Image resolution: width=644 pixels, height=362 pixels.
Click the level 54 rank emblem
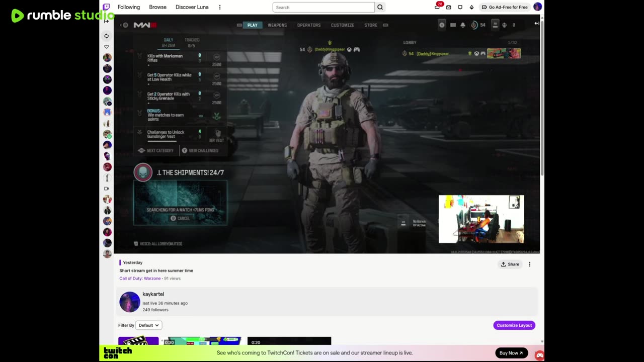474,25
